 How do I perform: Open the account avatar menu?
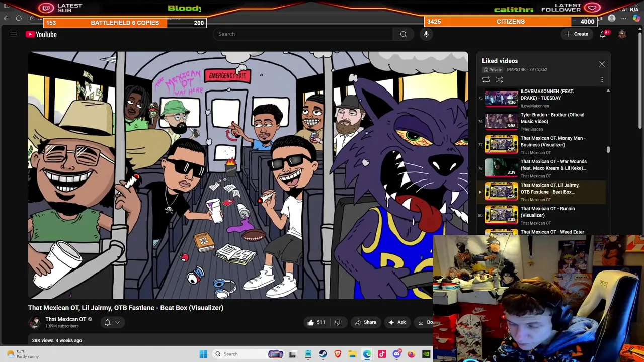click(x=622, y=34)
